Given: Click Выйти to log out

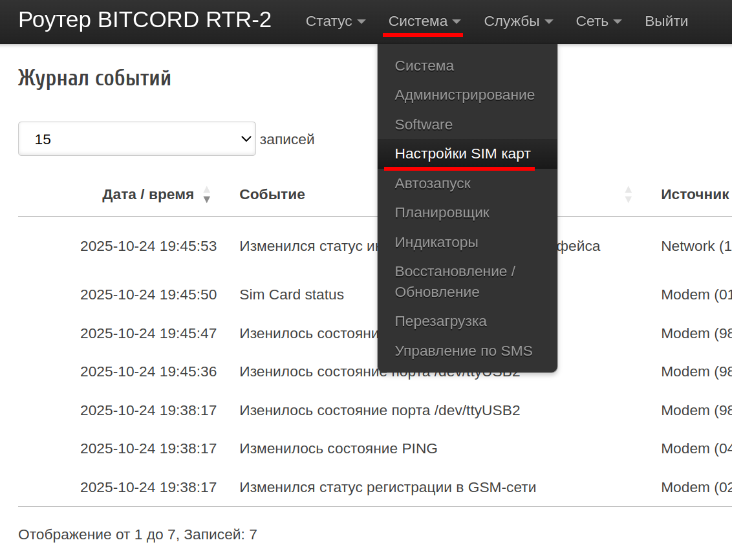Looking at the screenshot, I should 666,21.
